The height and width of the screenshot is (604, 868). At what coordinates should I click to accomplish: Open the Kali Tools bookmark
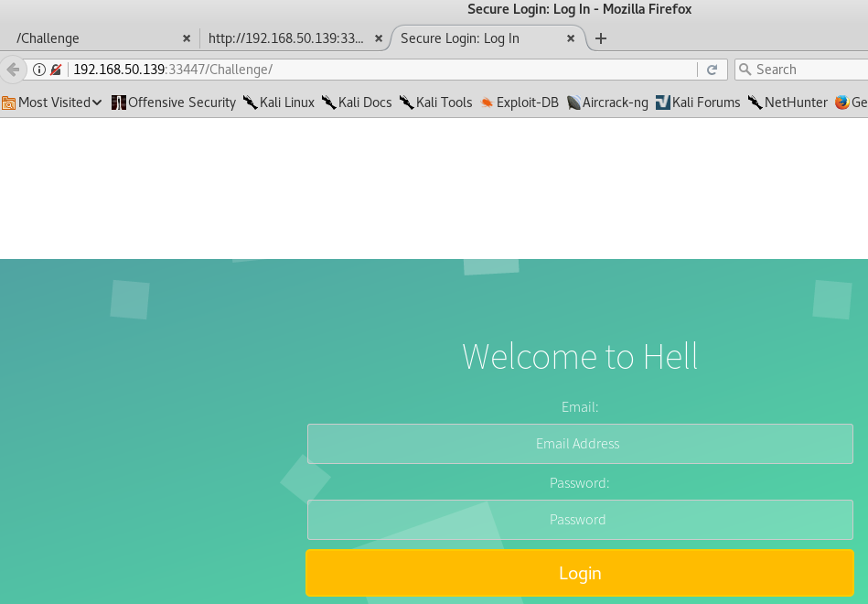click(436, 102)
